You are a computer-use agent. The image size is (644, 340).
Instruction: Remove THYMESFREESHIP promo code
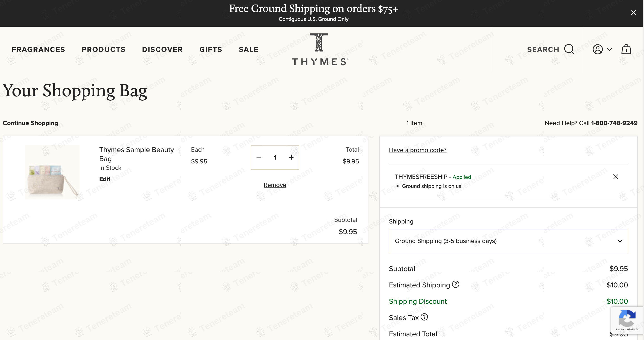pos(615,177)
